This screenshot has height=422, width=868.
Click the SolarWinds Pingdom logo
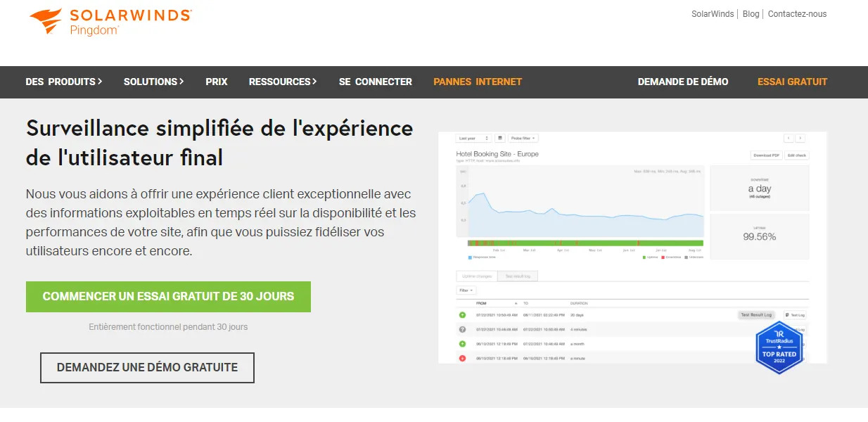click(110, 22)
